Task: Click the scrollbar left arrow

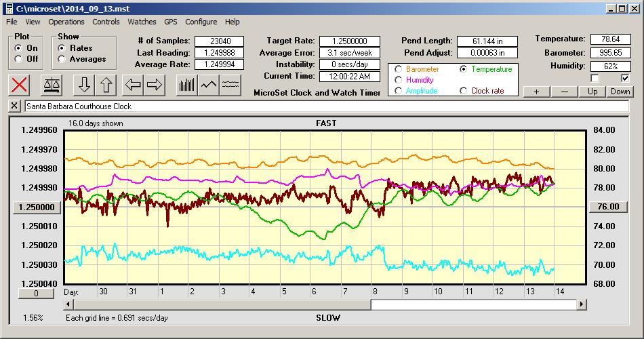Action: click(69, 304)
